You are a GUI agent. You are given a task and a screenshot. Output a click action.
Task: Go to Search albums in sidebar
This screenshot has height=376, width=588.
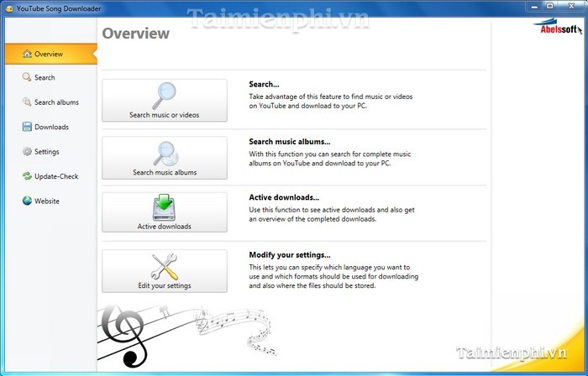(51, 102)
